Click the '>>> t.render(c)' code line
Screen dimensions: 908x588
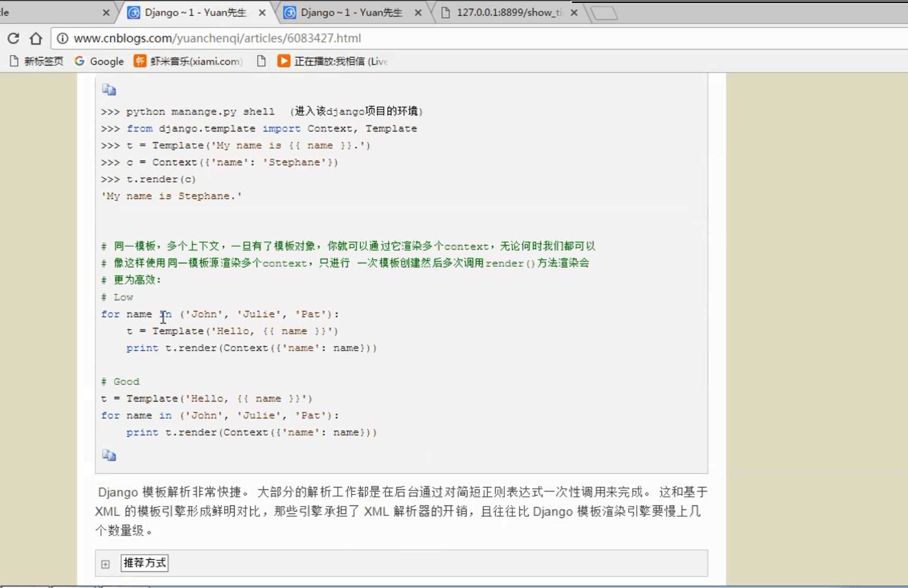(149, 179)
